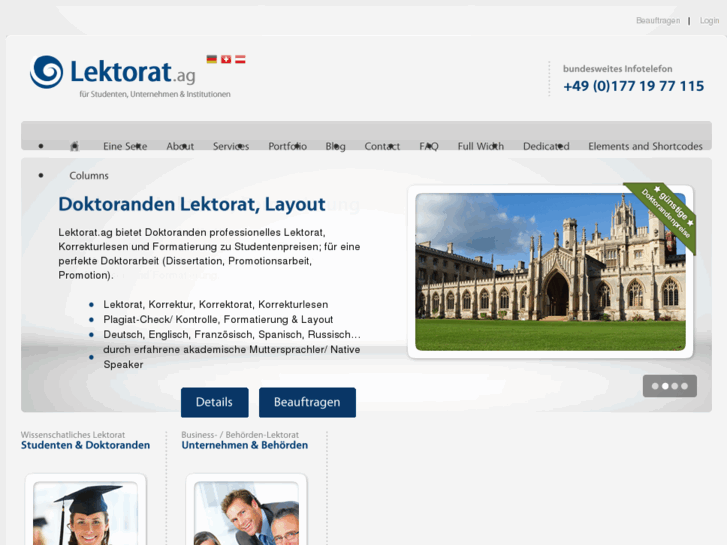
Task: Click 'Business- / Behörden-Lektorat' caption
Action: [x=240, y=435]
